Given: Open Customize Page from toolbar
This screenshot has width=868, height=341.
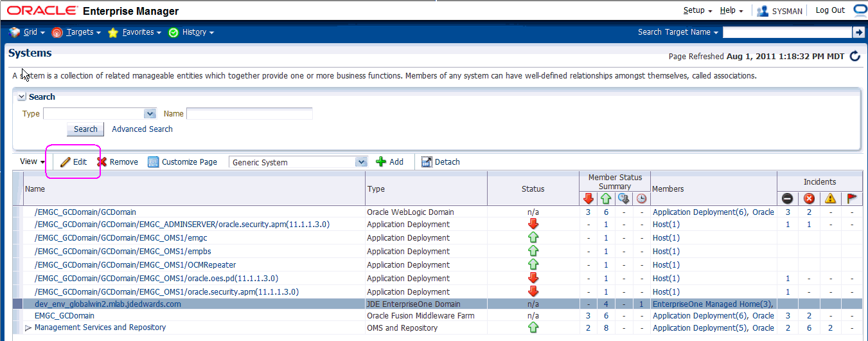Looking at the screenshot, I should [x=182, y=162].
